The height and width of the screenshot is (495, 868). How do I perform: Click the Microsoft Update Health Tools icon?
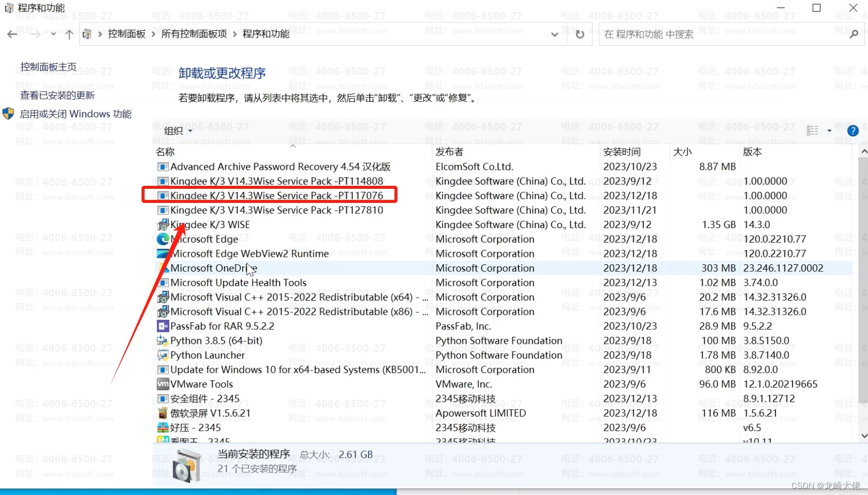163,283
